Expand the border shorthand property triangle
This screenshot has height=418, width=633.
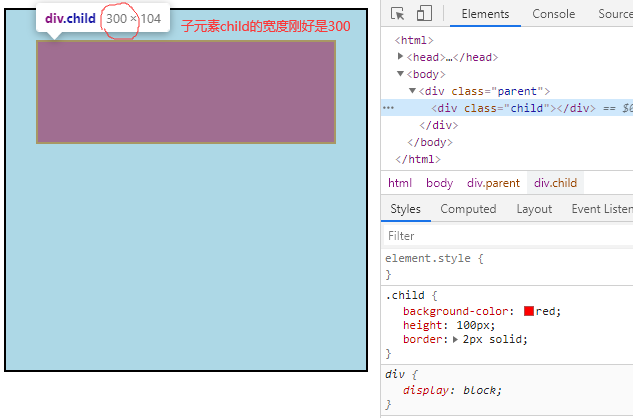(456, 339)
